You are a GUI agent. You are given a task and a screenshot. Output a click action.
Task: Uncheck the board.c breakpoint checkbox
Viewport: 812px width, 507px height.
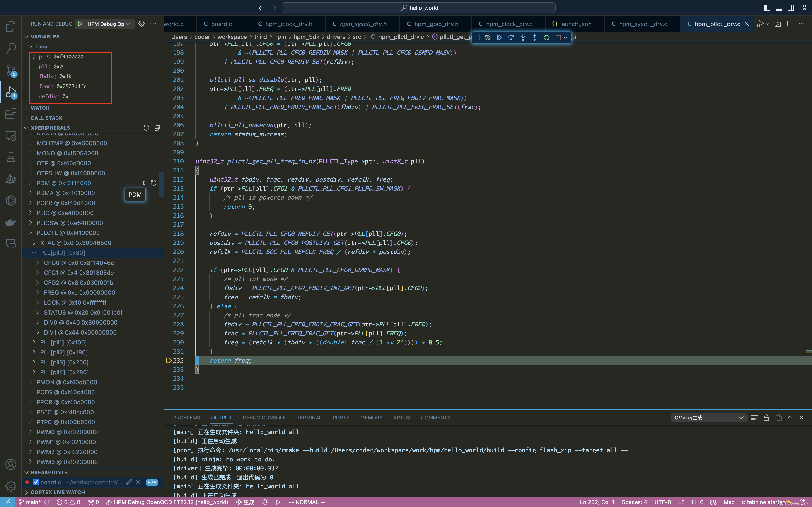tap(36, 482)
